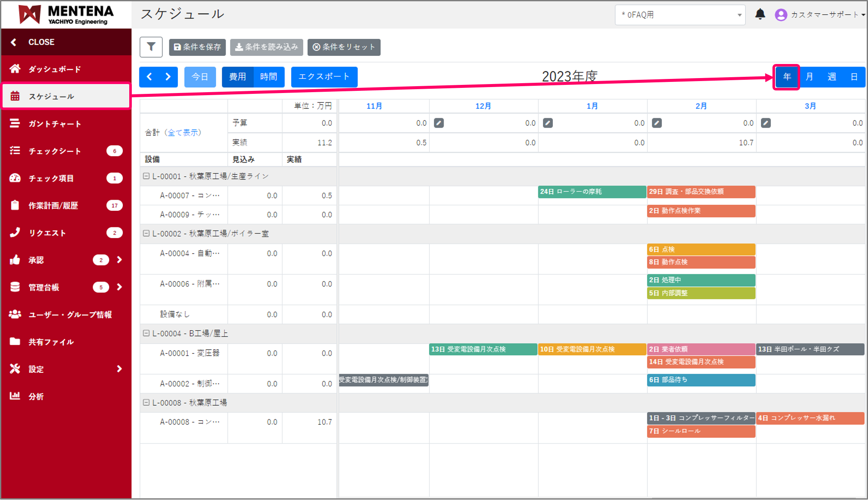Click user avatar カスタマーサポート
This screenshot has width=868, height=500.
781,15
